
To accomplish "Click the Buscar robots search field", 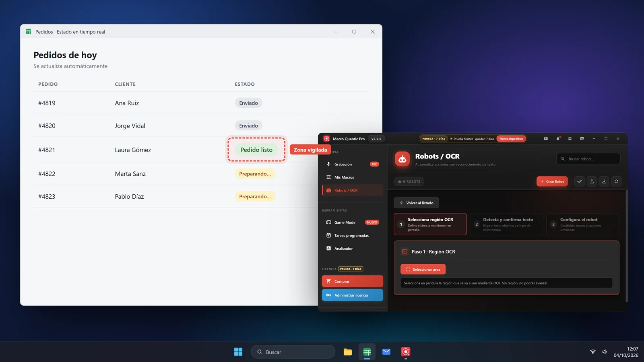I will [x=588, y=159].
